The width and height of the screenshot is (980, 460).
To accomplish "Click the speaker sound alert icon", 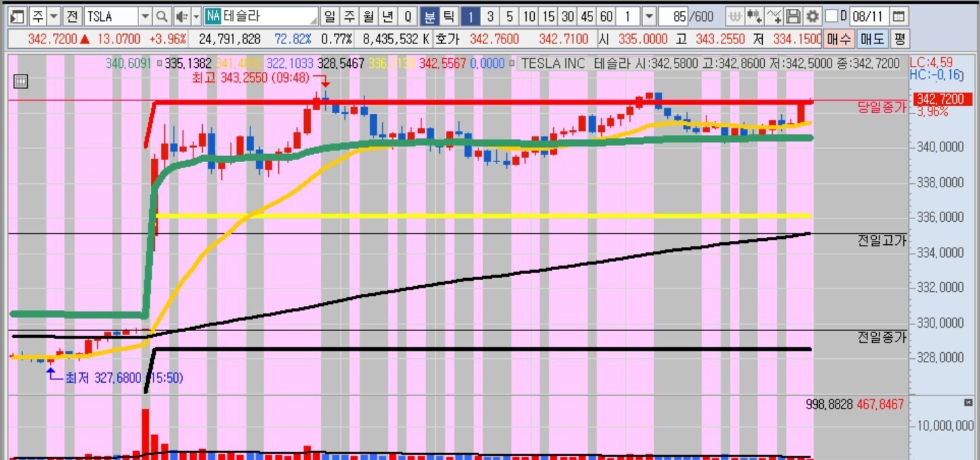I will click(x=181, y=16).
